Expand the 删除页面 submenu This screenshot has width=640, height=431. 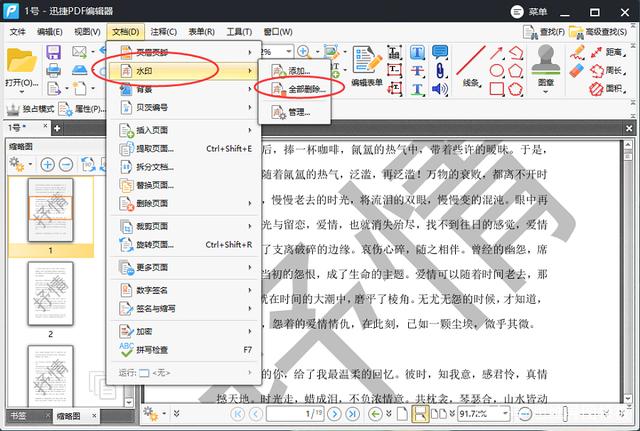coord(184,203)
